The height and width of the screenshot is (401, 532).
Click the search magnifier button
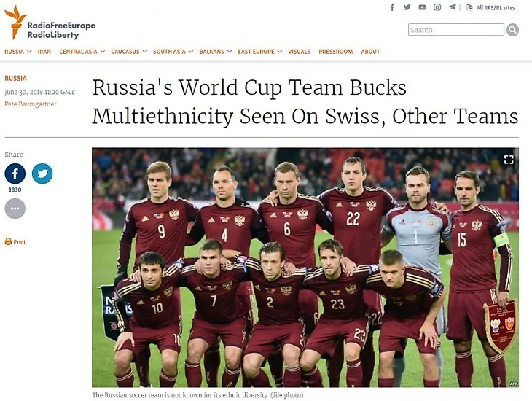point(512,30)
